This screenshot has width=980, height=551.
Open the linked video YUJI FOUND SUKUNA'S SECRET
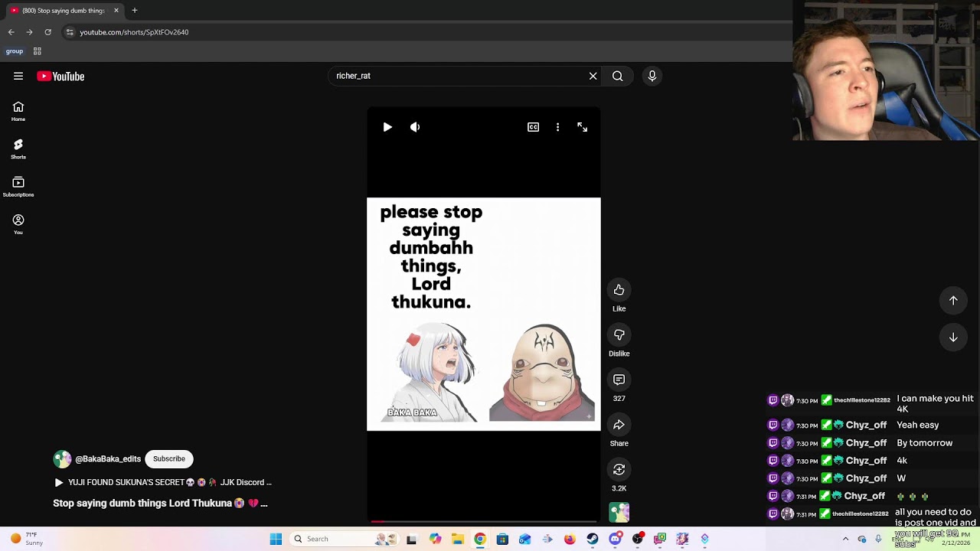click(162, 483)
